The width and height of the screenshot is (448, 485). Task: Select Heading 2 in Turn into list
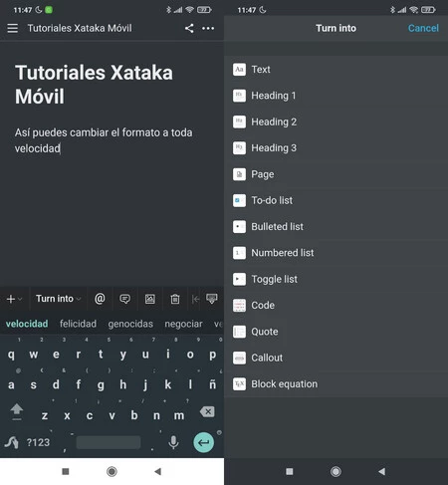coord(336,121)
